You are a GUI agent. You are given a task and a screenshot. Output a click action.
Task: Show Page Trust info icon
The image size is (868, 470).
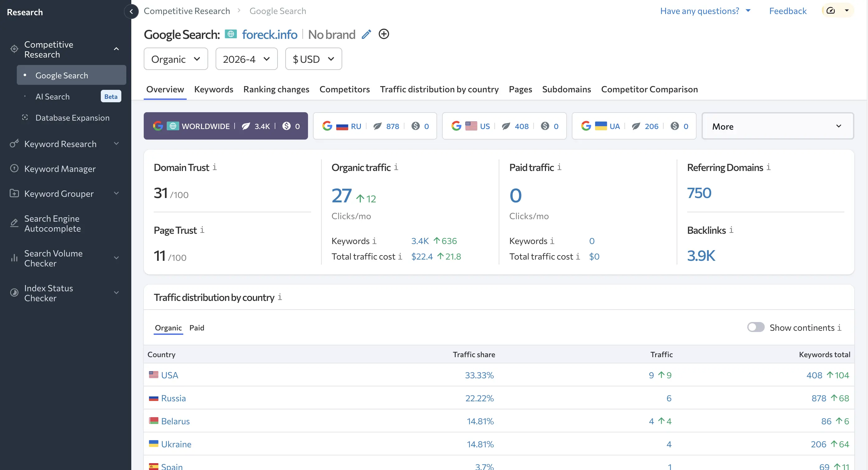(202, 230)
